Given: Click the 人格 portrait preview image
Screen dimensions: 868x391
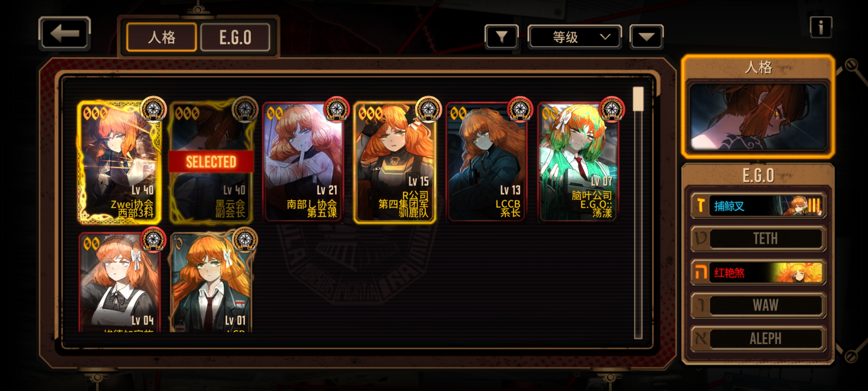Looking at the screenshot, I should coord(758,117).
